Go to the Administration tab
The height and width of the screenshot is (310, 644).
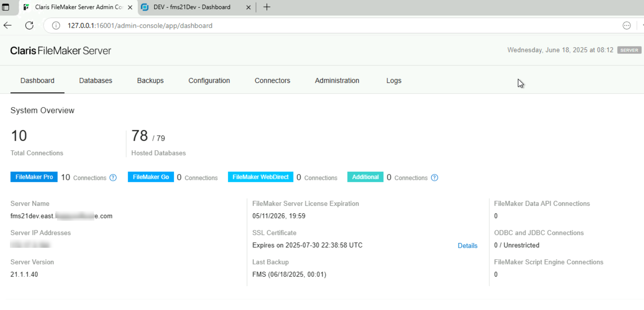(x=337, y=80)
